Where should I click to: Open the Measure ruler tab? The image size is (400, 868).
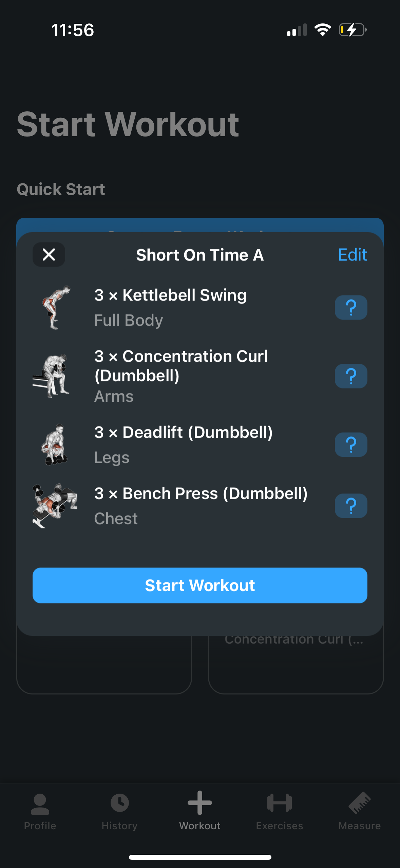[x=360, y=811]
